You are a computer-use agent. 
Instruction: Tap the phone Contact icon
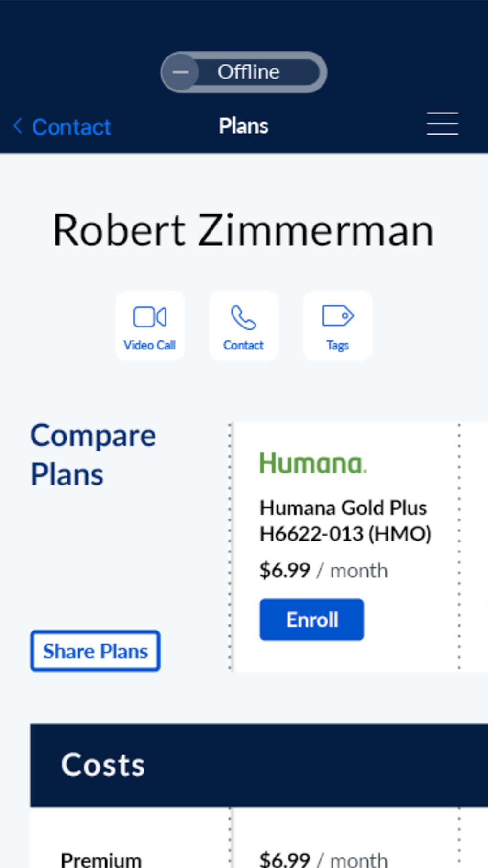pos(244,318)
